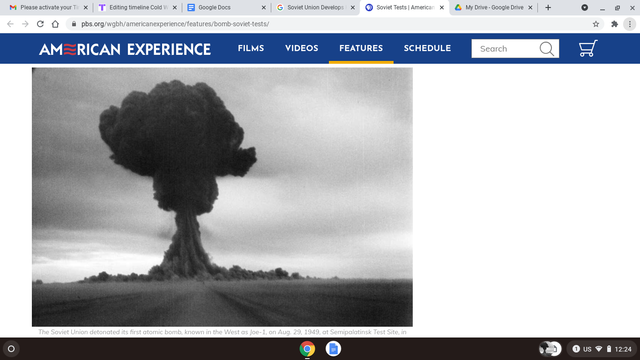This screenshot has height=360, width=640.
Task: Click the 'Joe-1' photo caption text
Action: click(222, 332)
